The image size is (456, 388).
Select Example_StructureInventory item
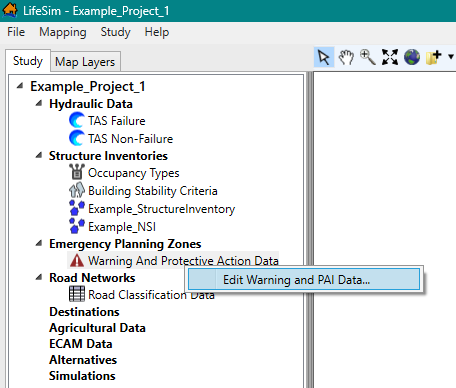click(x=161, y=209)
